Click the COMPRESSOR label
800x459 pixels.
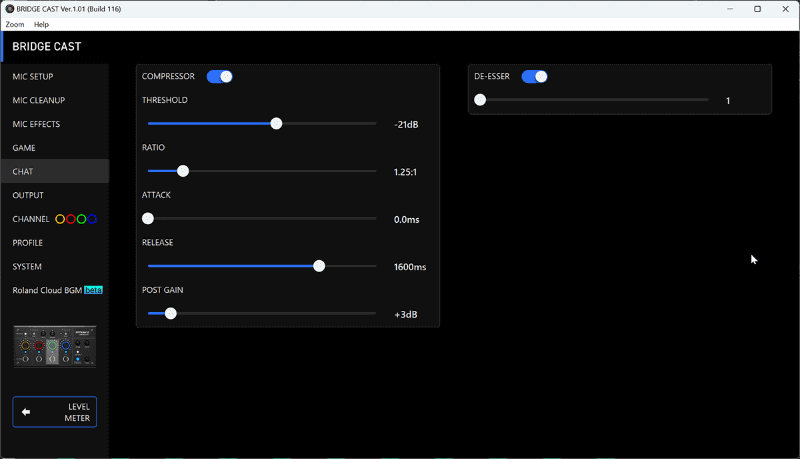[x=168, y=76]
